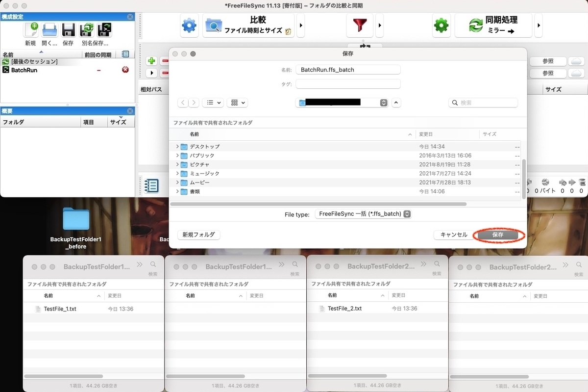Screen dimensions: 588x392
Task: Click the date 2016年3月13日 16:06
Action: [445, 156]
